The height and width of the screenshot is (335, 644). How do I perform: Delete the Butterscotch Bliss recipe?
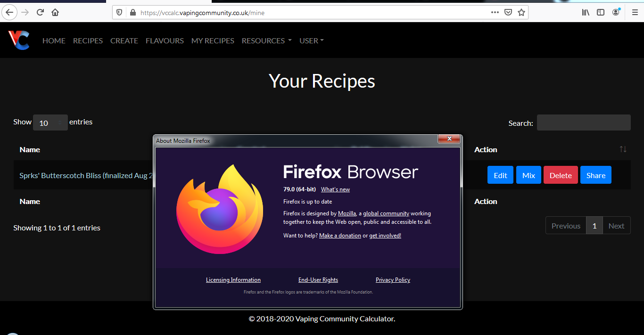pos(561,175)
